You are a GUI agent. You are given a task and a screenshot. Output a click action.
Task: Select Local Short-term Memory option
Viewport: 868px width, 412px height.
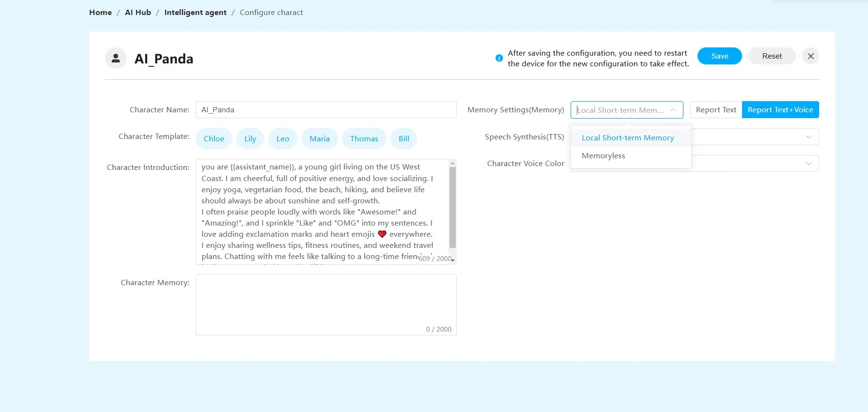pos(627,138)
